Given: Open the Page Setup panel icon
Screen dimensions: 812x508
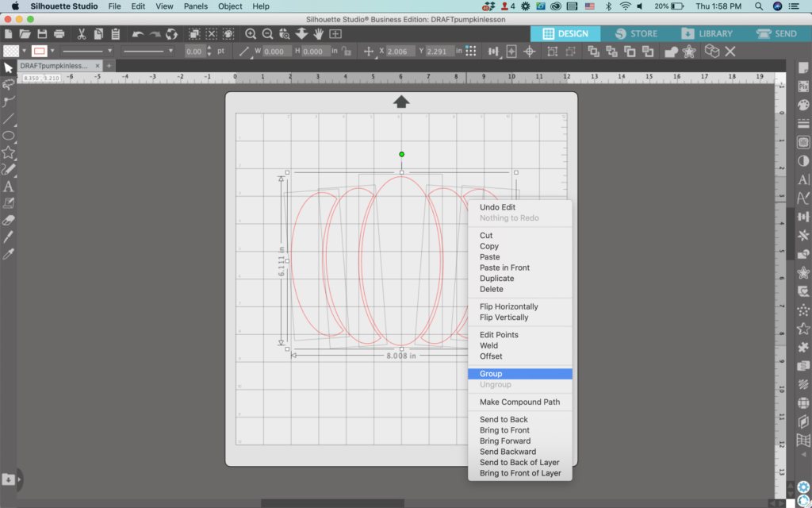Looking at the screenshot, I should coord(803,68).
